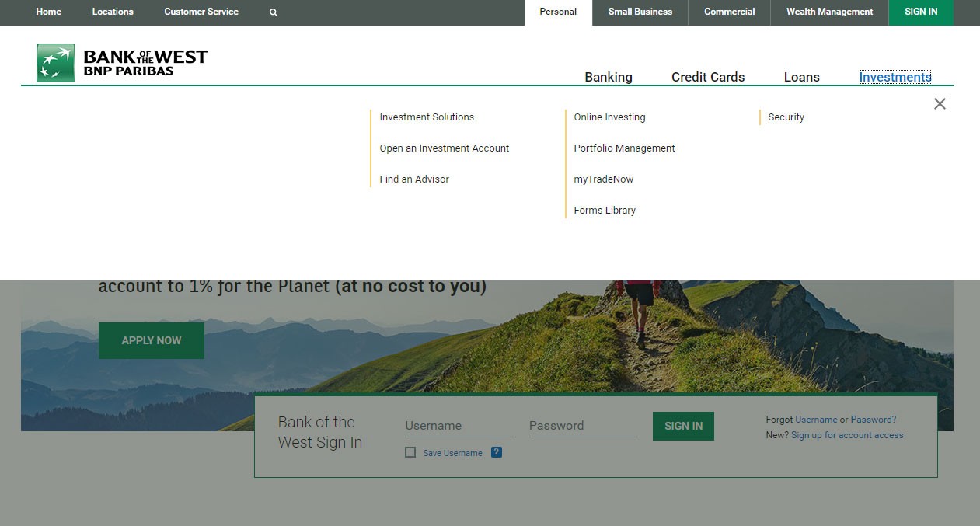Click the Forgot Username link
Viewport: 980px width, 526px height.
click(816, 420)
